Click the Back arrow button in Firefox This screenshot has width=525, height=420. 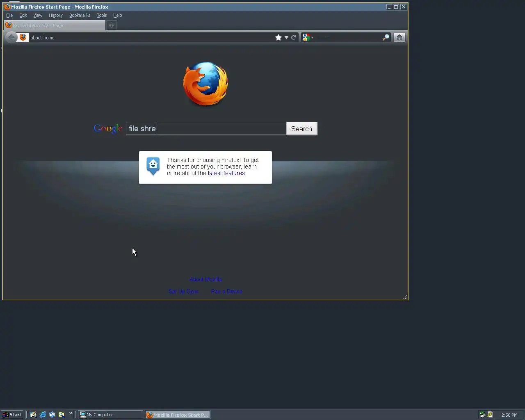pos(11,37)
